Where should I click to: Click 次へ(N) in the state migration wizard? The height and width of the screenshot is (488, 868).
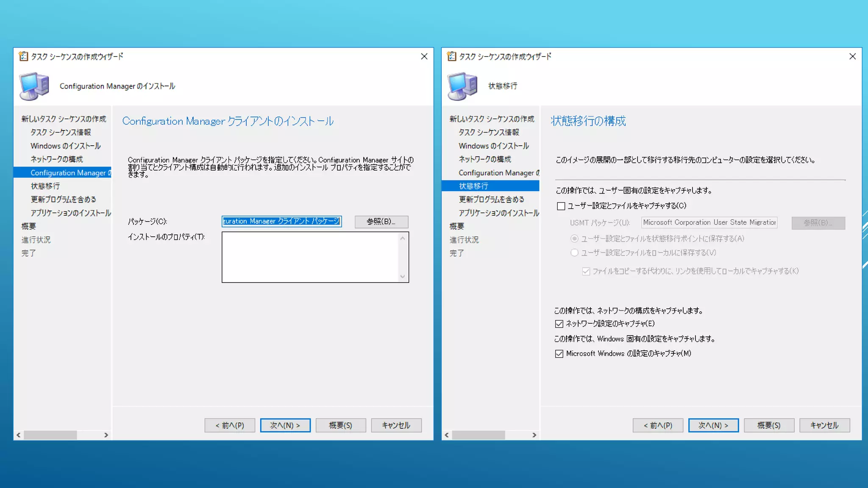(x=713, y=425)
